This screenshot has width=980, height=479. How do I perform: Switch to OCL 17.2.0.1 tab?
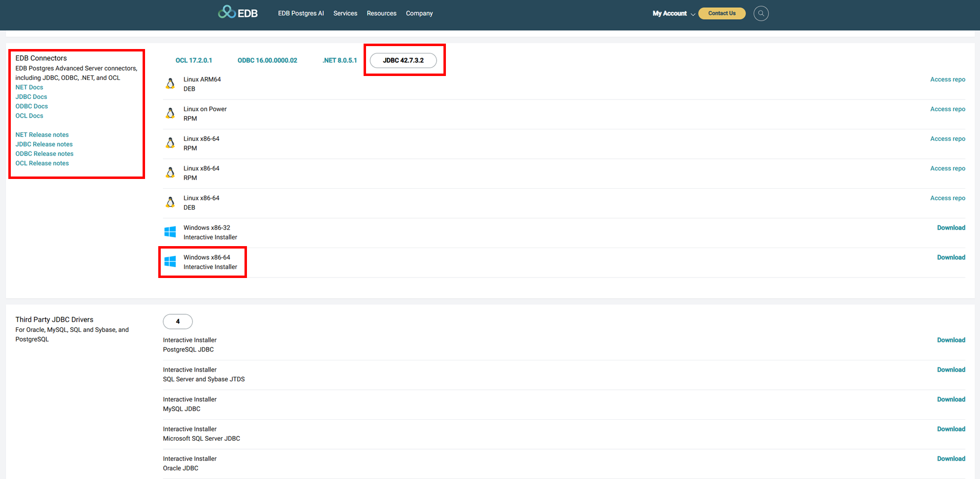tap(194, 60)
